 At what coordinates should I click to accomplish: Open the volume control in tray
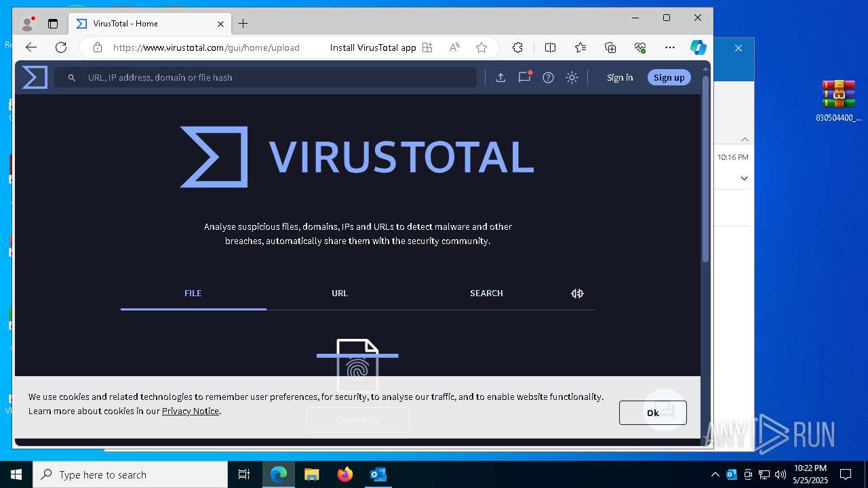781,474
